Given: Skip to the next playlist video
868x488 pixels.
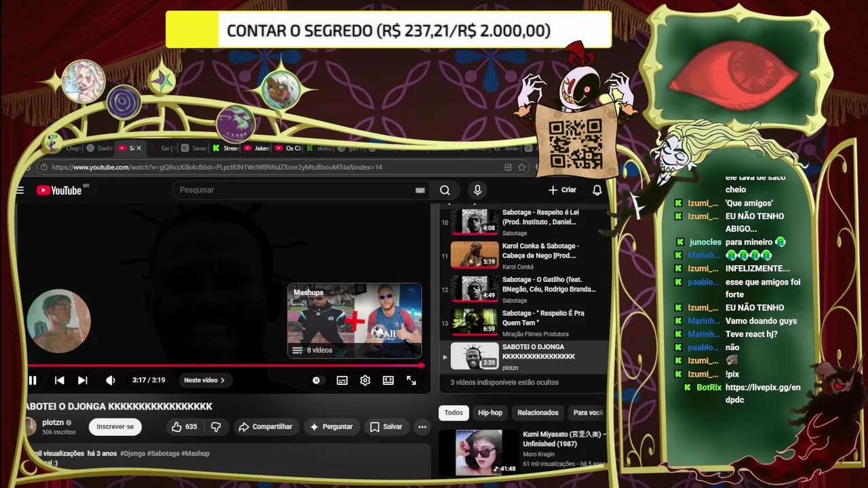Looking at the screenshot, I should (x=83, y=380).
